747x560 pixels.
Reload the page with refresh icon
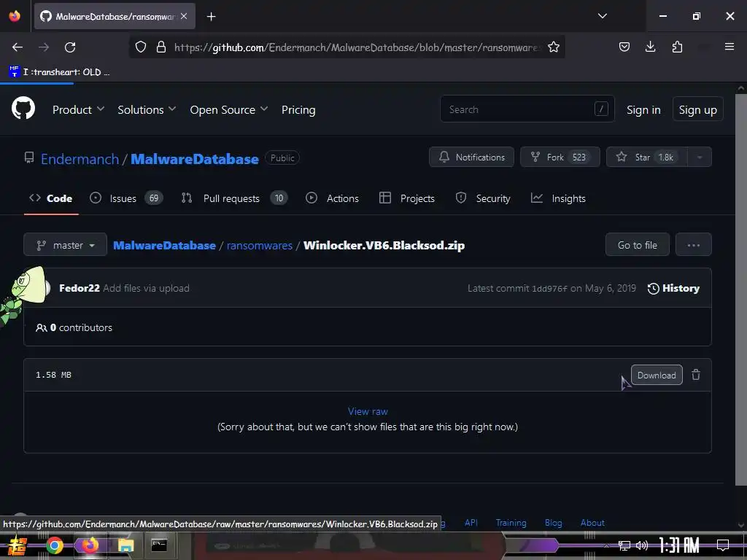[70, 47]
